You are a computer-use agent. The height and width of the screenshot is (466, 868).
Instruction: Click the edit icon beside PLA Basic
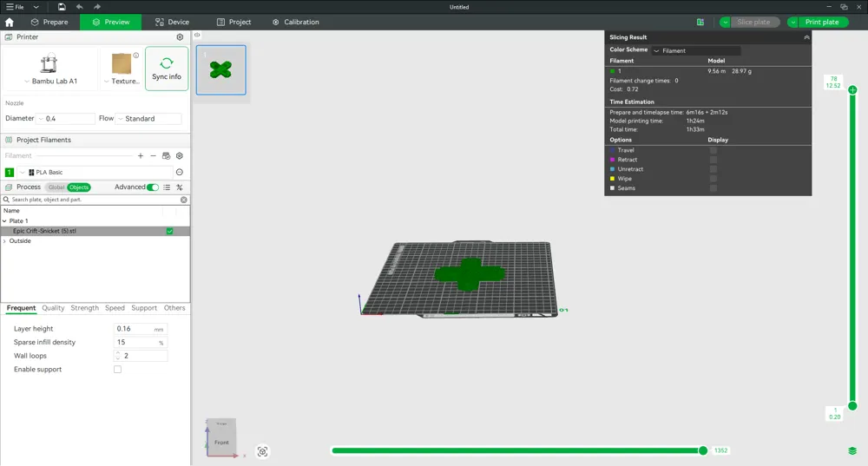pos(180,172)
